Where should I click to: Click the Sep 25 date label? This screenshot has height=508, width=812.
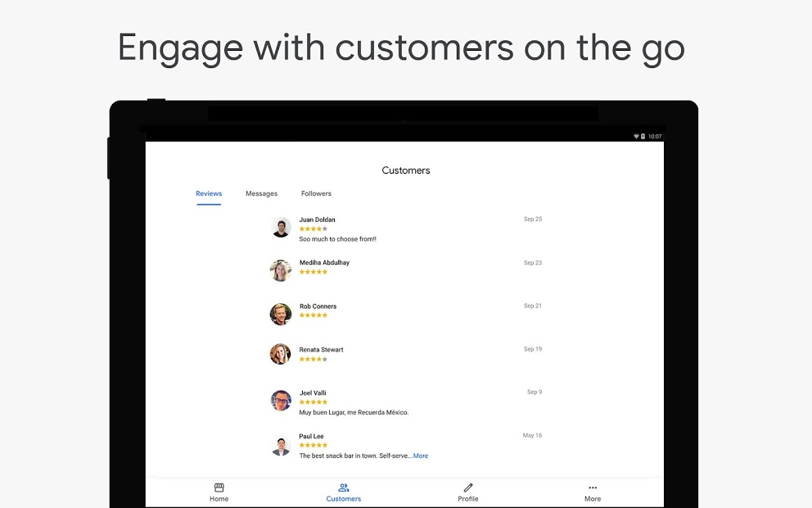[533, 219]
